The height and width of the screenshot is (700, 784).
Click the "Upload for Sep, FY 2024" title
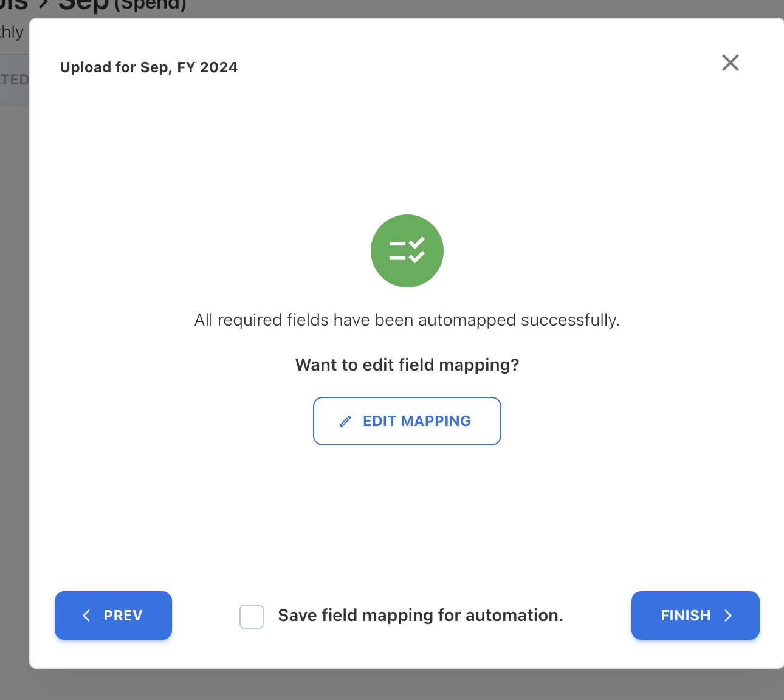149,67
